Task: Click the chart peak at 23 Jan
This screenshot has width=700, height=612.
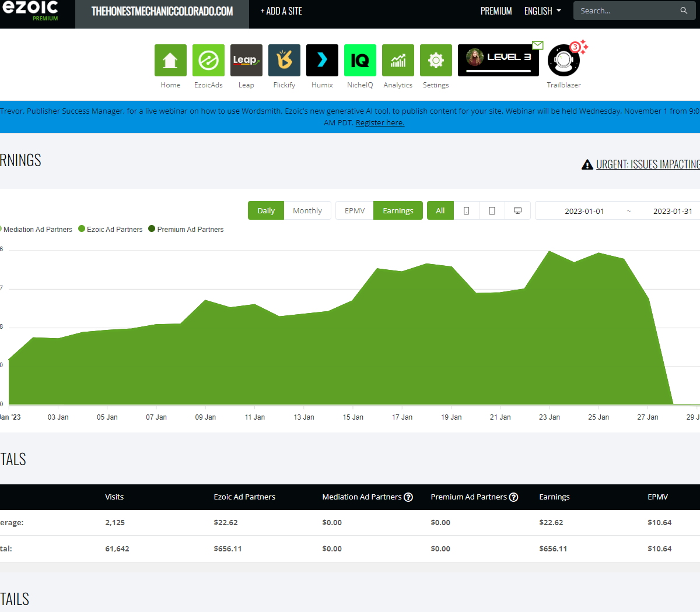Action: 549,251
